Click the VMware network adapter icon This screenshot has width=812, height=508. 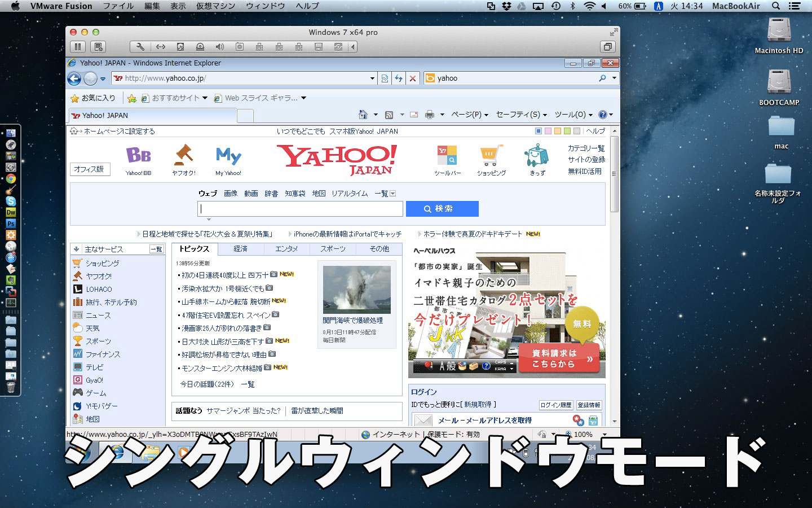[161, 47]
